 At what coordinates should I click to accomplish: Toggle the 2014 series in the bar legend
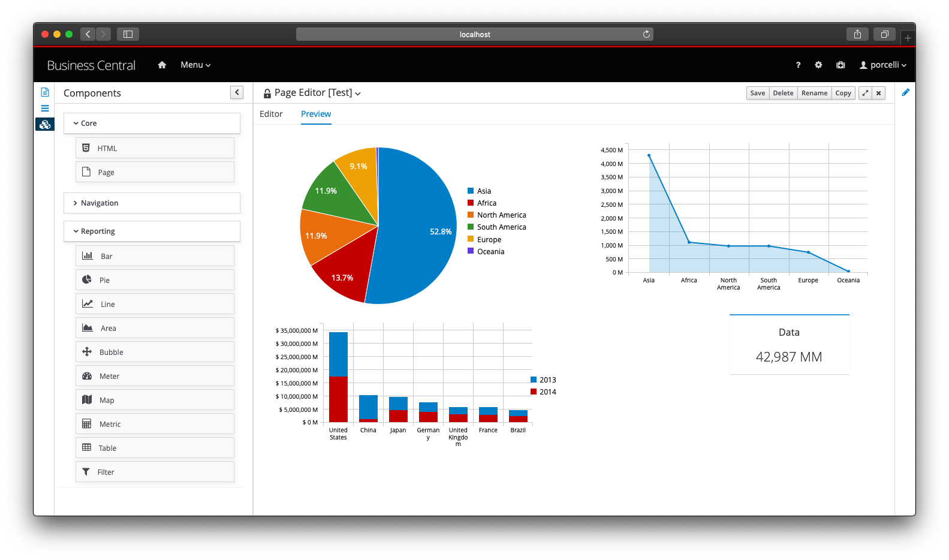pyautogui.click(x=547, y=392)
